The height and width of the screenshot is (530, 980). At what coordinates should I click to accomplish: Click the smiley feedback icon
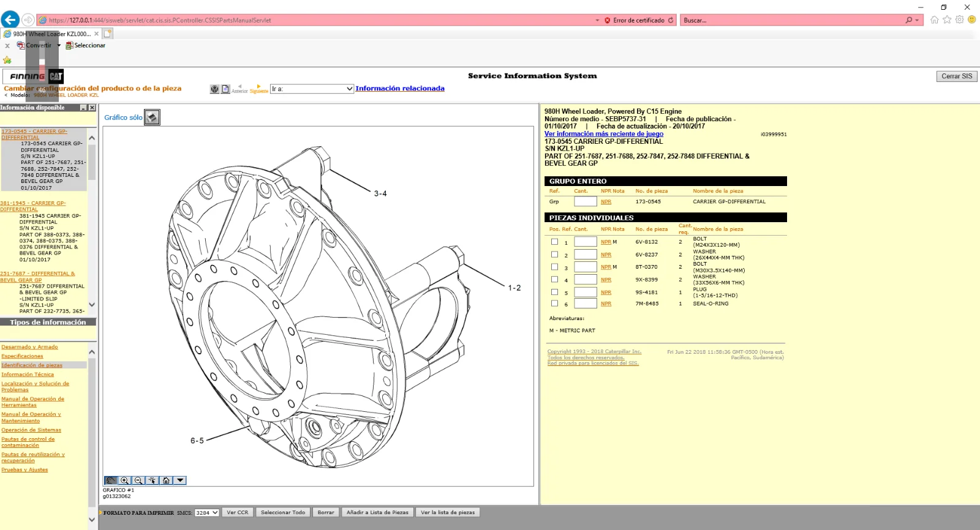[x=971, y=20]
